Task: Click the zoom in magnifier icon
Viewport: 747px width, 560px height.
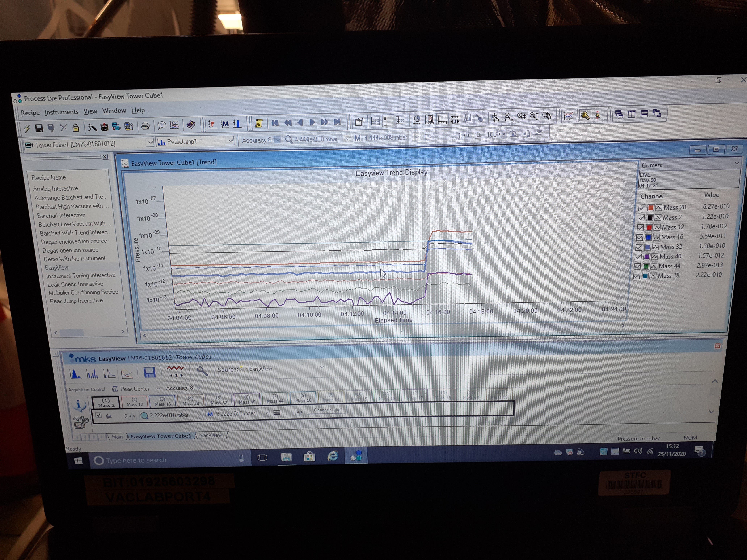Action: (495, 117)
